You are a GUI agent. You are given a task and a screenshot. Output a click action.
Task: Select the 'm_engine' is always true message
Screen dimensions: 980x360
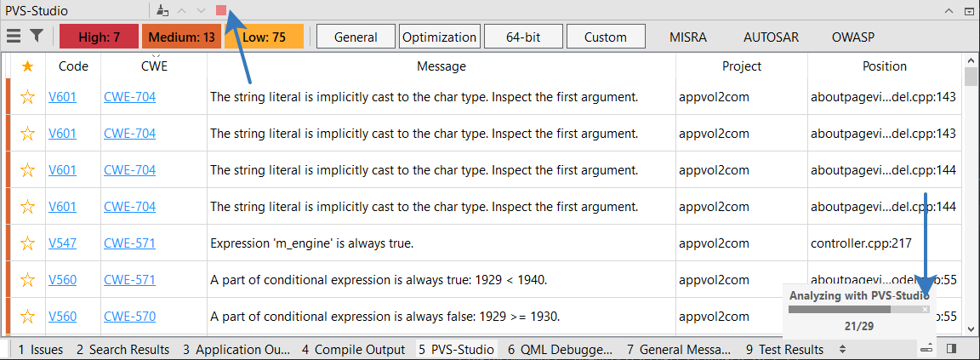(311, 243)
